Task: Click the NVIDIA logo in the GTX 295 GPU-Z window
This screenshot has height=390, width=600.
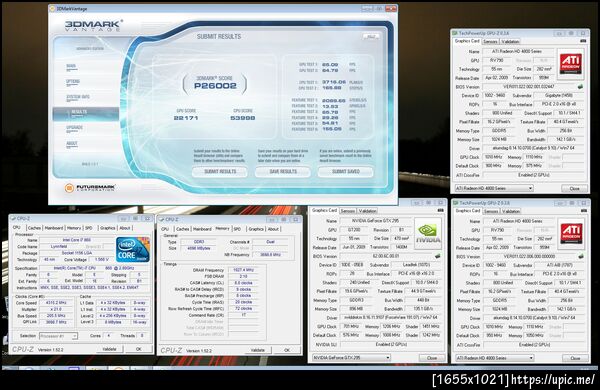Action: [x=428, y=233]
